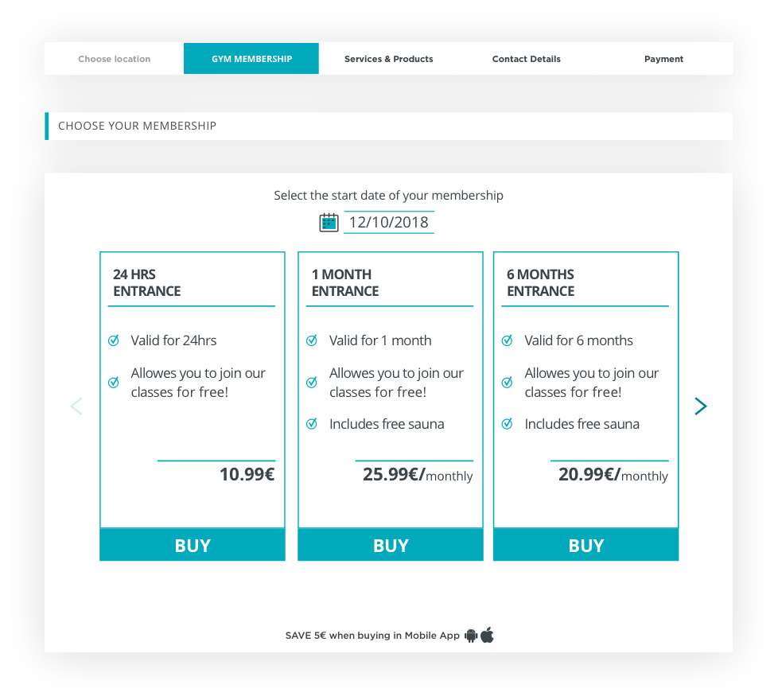The height and width of the screenshot is (700, 778).
Task: Click check icon beside 'Valid for 24hrs'
Action: (114, 340)
